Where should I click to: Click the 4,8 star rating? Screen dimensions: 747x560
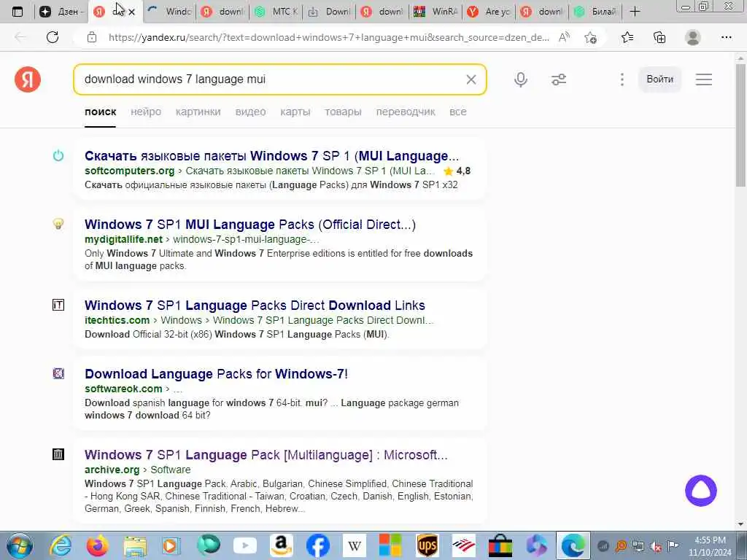coord(457,171)
